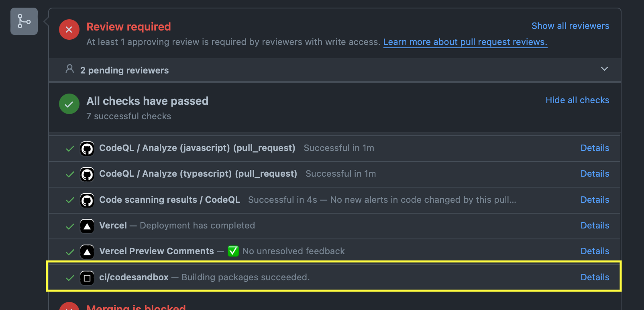Click the GitHub icon beside CodeQL Analyze typescript
Image resolution: width=644 pixels, height=310 pixels.
click(87, 174)
